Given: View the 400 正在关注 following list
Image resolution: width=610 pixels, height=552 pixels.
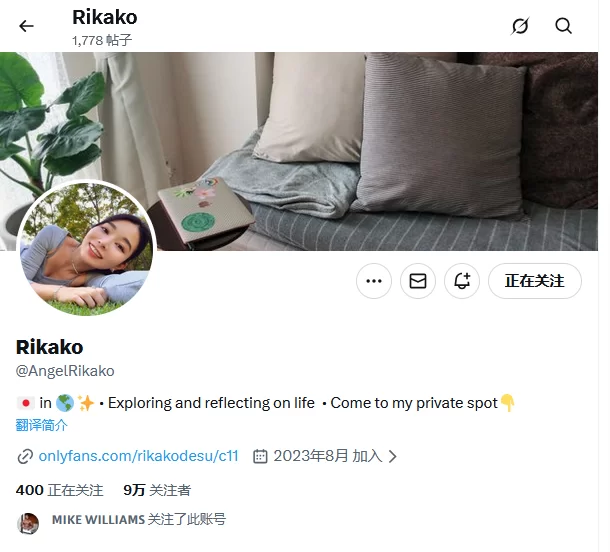Looking at the screenshot, I should point(60,490).
